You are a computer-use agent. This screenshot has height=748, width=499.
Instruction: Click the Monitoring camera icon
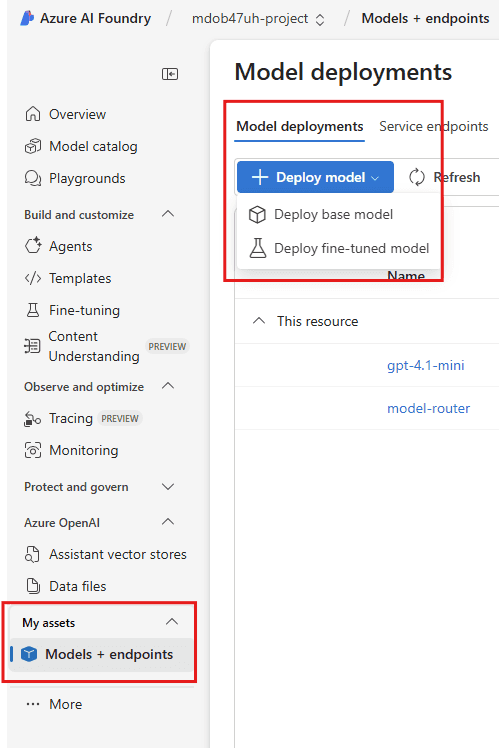pyautogui.click(x=32, y=450)
